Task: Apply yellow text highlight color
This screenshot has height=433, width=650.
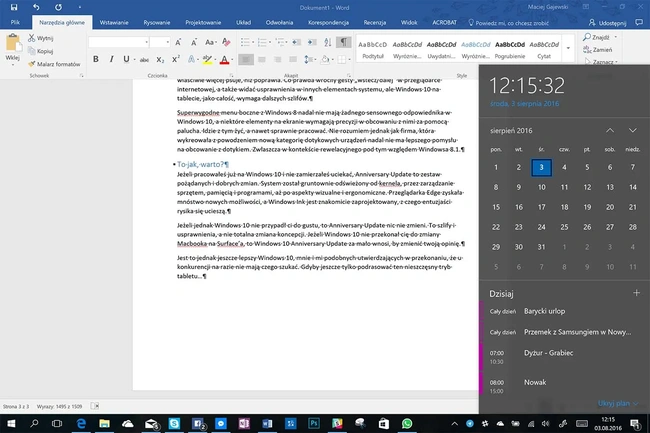Action: (207, 60)
